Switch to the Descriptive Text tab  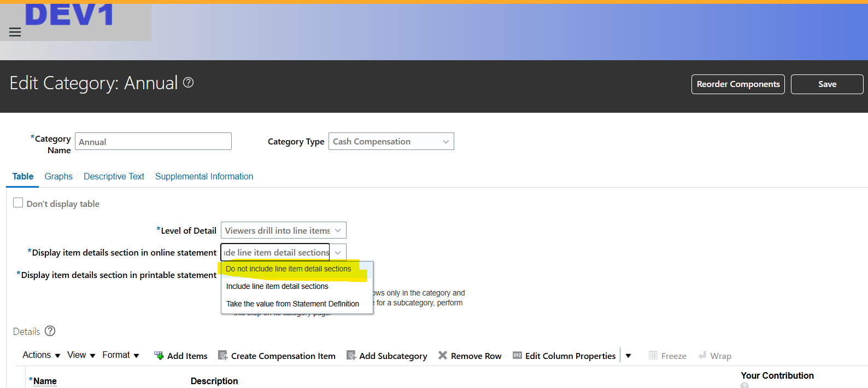tap(114, 176)
